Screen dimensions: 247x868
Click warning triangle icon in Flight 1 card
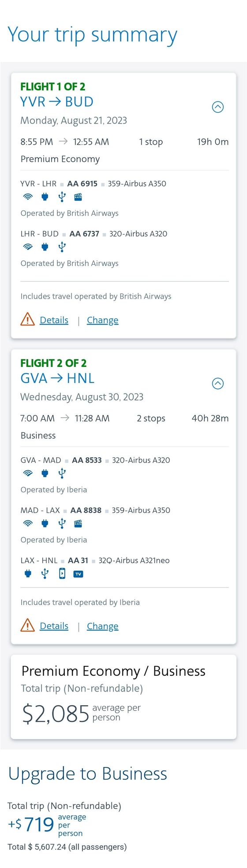27,319
